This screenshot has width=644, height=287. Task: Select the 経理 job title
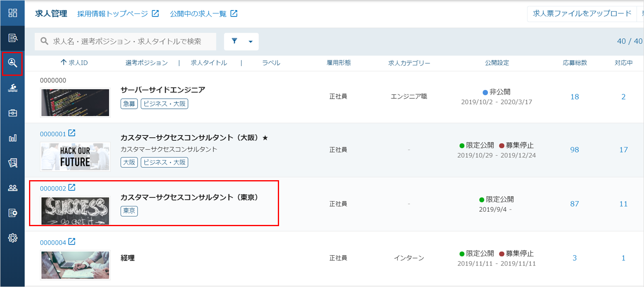point(127,258)
